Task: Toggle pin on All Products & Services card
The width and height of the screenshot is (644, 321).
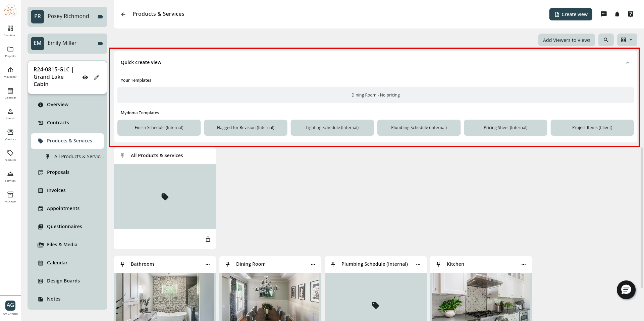Action: (x=122, y=155)
